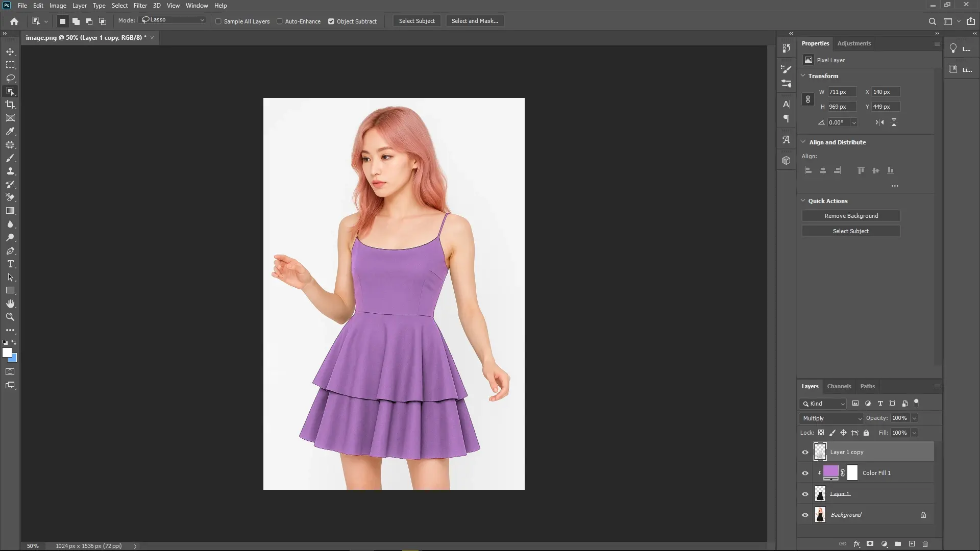The width and height of the screenshot is (980, 551).
Task: Select the Hand tool
Action: pos(10,303)
